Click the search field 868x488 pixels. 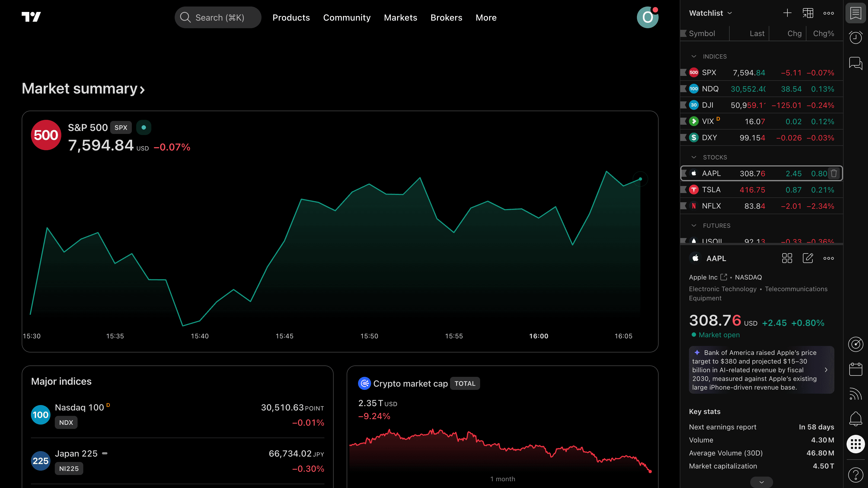point(218,17)
